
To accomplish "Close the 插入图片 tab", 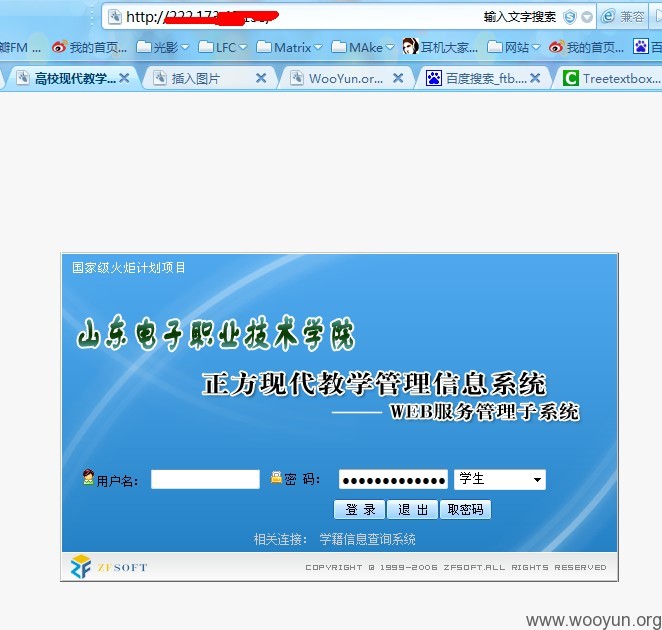I will 261,78.
